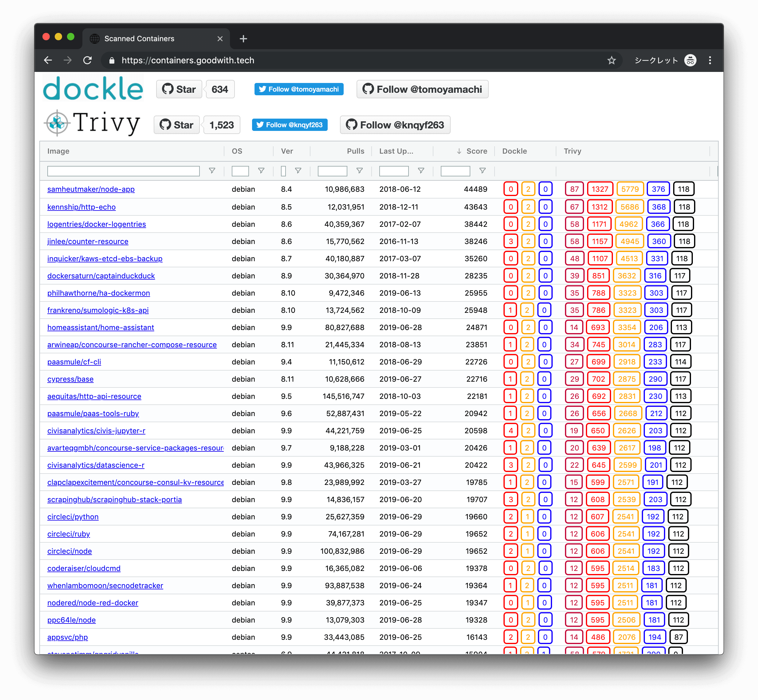Click the Dockle logo image
This screenshot has width=758, height=700.
coord(93,89)
